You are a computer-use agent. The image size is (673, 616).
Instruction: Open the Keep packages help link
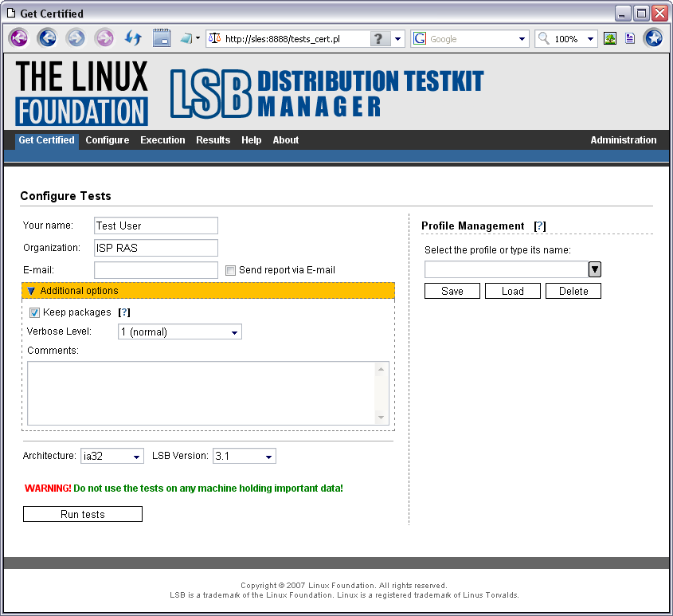(124, 312)
